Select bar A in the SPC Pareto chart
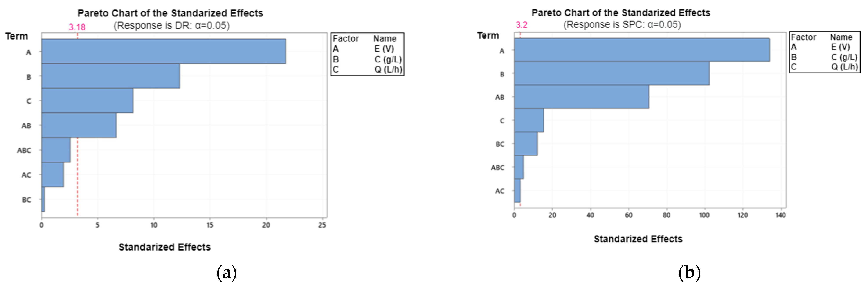This screenshot has width=868, height=288. (642, 50)
